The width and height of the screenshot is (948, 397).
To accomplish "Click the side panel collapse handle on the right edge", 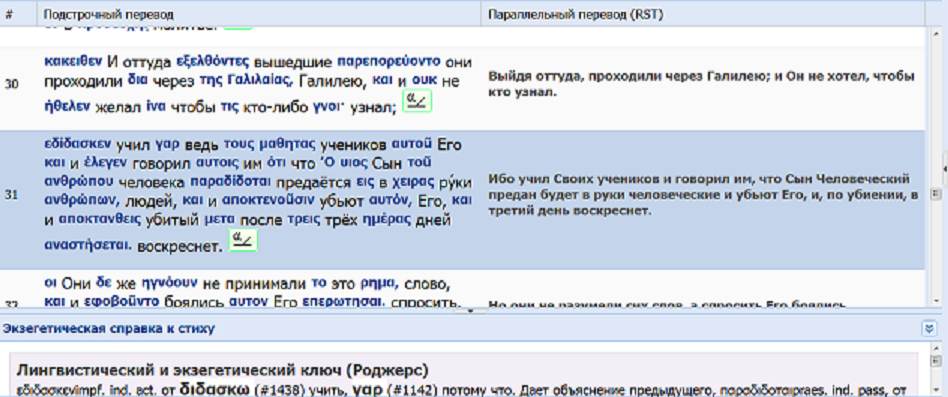I will [945, 170].
